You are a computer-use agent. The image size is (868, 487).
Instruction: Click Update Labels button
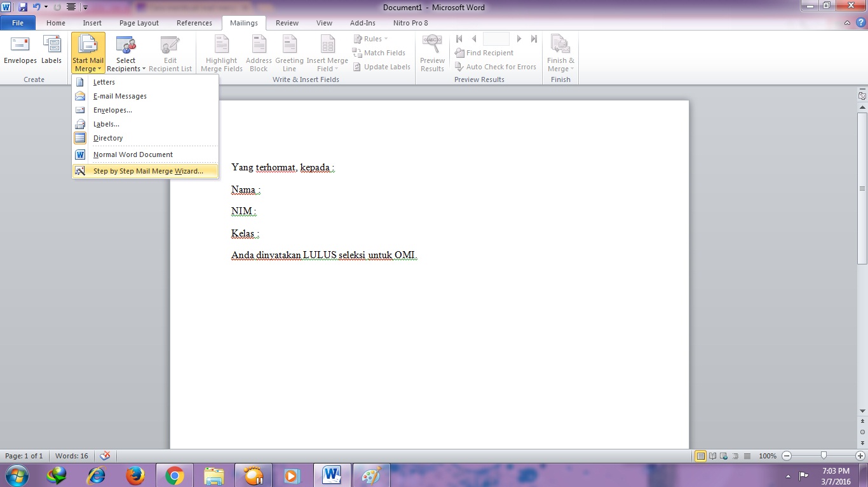pyautogui.click(x=382, y=67)
